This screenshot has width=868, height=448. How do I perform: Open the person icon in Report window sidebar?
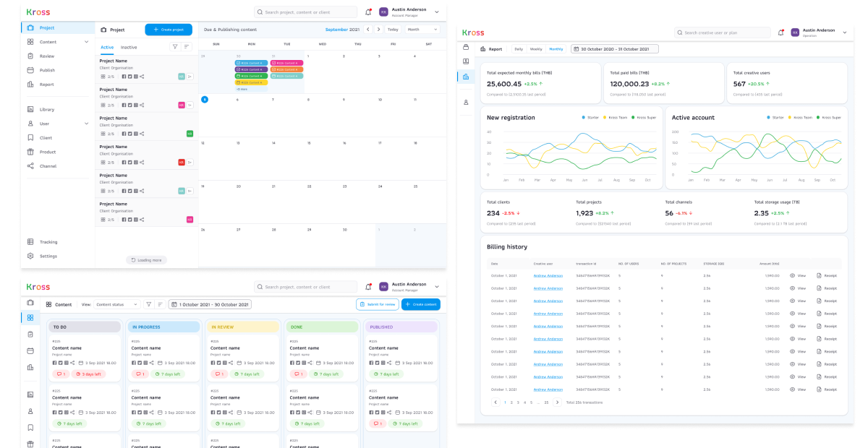466,103
